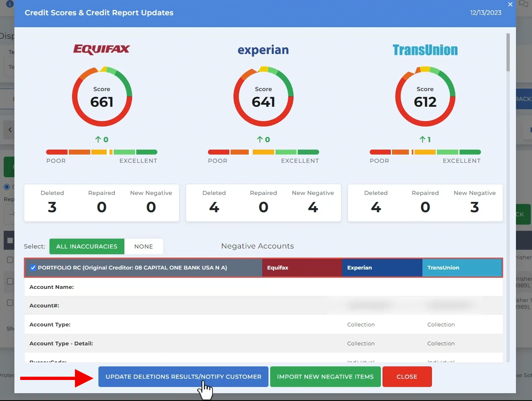The width and height of the screenshot is (532, 401).
Task: Click TransUnion Account Type - Detail Collection value
Action: click(x=441, y=343)
